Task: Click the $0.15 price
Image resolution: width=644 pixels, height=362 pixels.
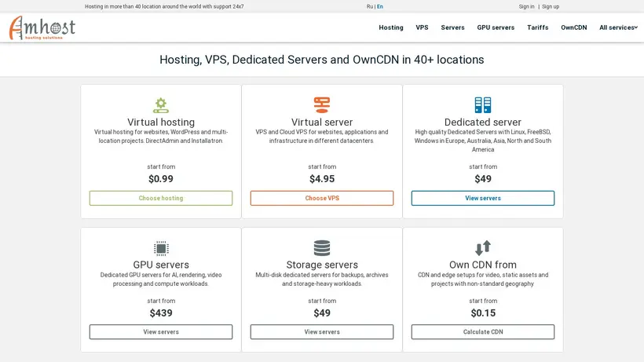Action: point(483,313)
